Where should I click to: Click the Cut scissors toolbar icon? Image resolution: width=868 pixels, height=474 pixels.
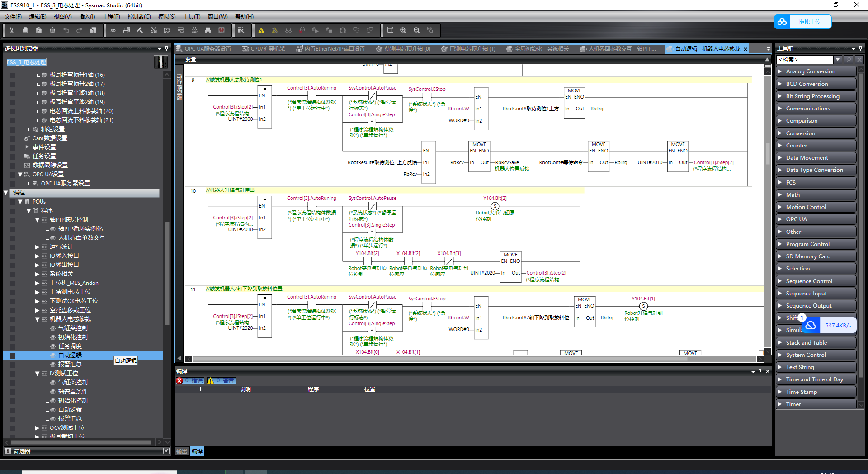(12, 30)
